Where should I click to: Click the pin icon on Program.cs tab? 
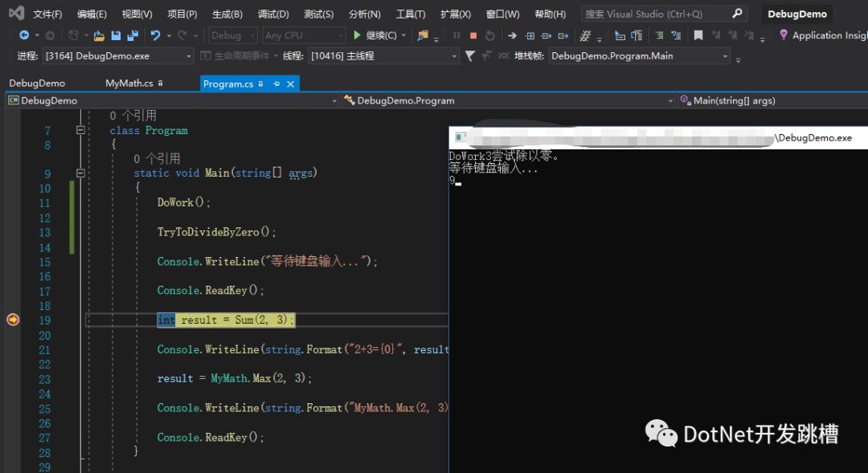(x=276, y=84)
